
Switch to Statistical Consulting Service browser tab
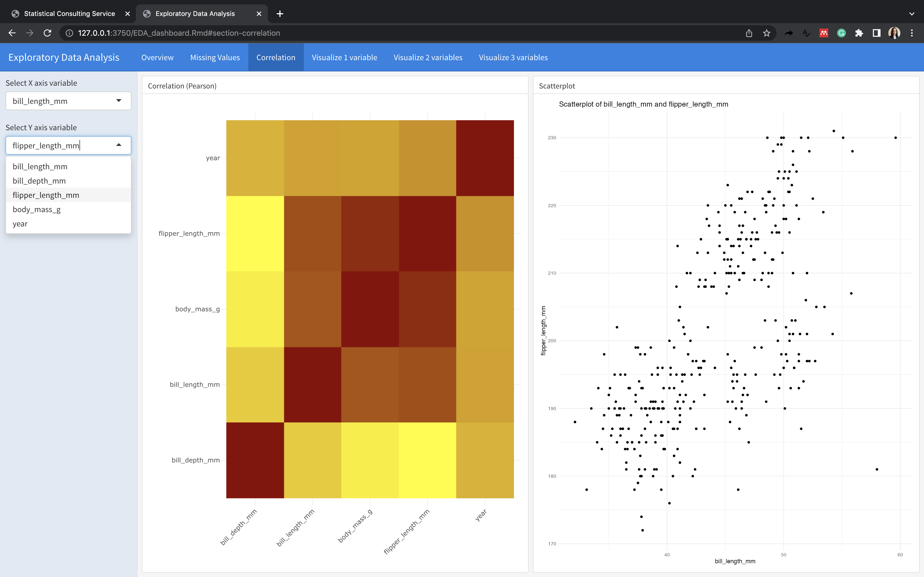click(69, 14)
